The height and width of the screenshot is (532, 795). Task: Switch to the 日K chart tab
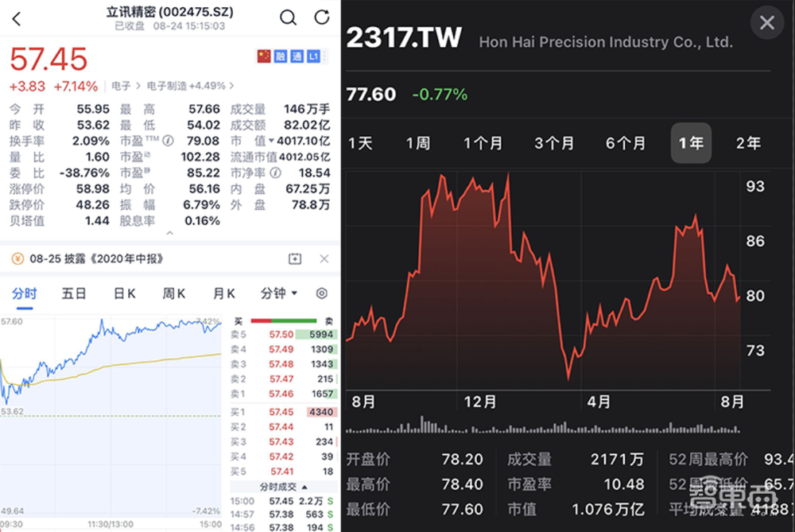click(125, 293)
